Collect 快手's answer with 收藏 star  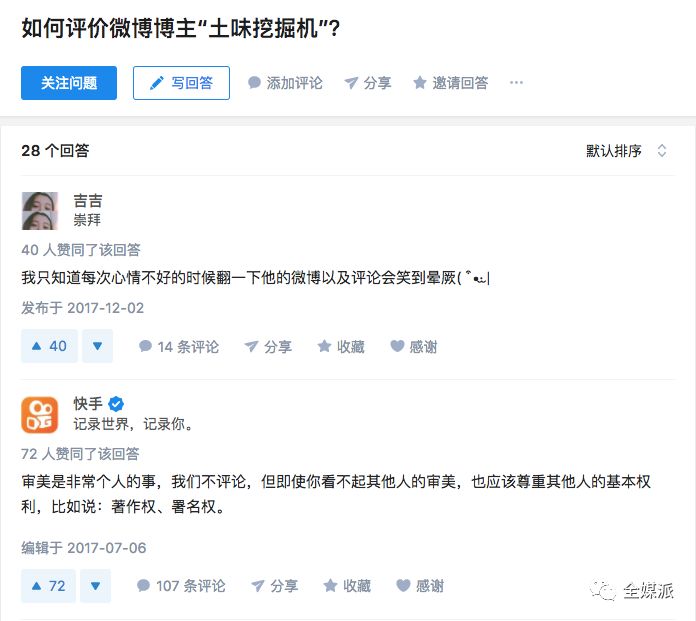coord(347,586)
